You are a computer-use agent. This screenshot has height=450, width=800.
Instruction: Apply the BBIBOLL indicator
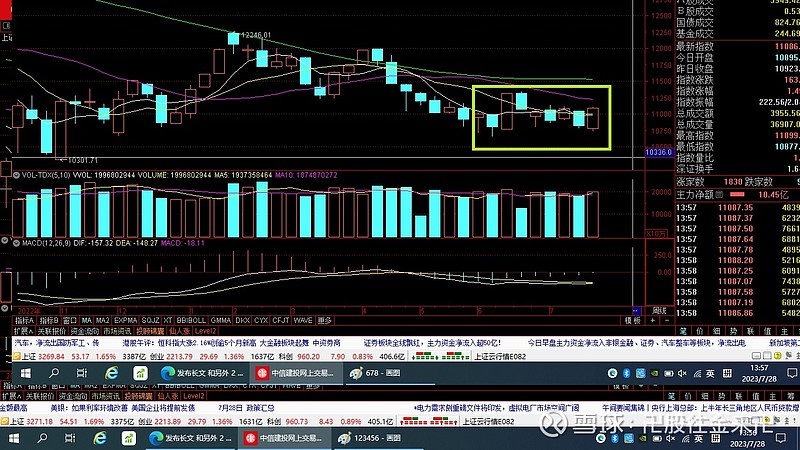(191, 320)
